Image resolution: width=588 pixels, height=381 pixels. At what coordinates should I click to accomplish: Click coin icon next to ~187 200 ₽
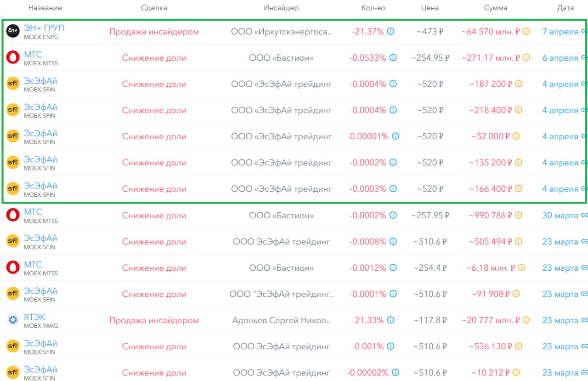click(x=519, y=84)
